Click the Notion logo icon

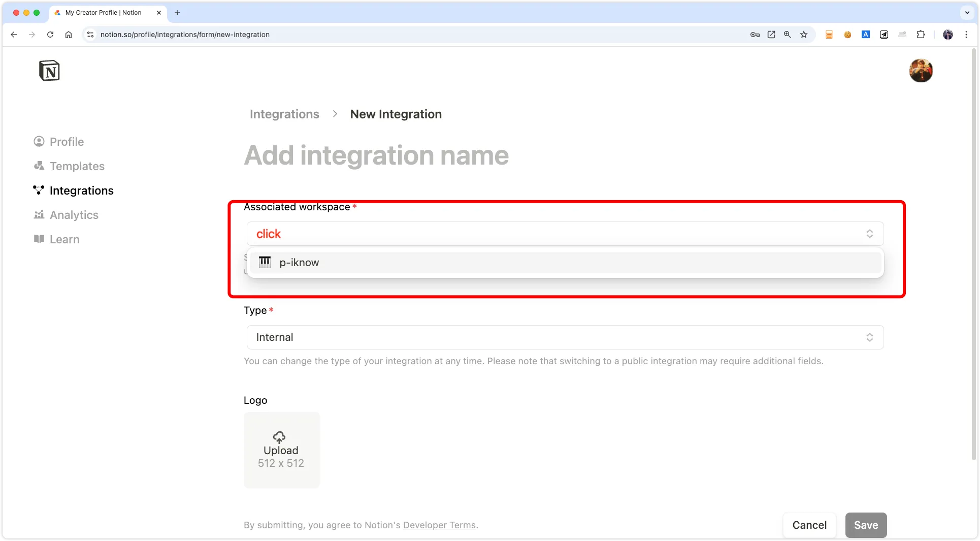pos(49,71)
